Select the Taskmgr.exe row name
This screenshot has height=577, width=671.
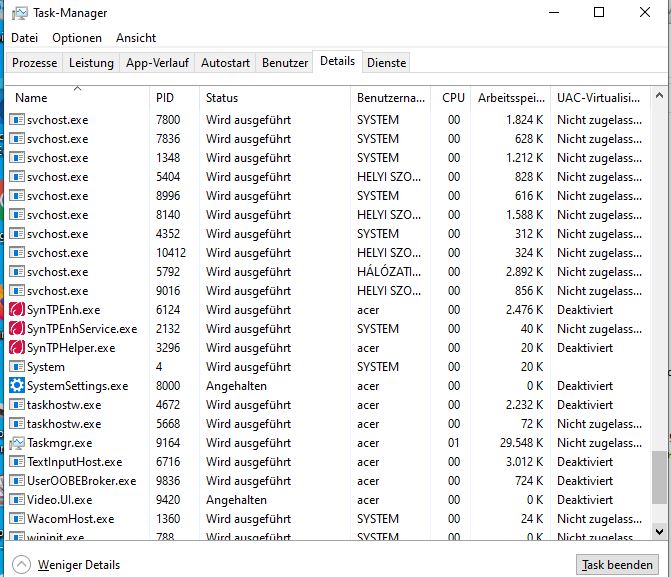pyautogui.click(x=60, y=443)
